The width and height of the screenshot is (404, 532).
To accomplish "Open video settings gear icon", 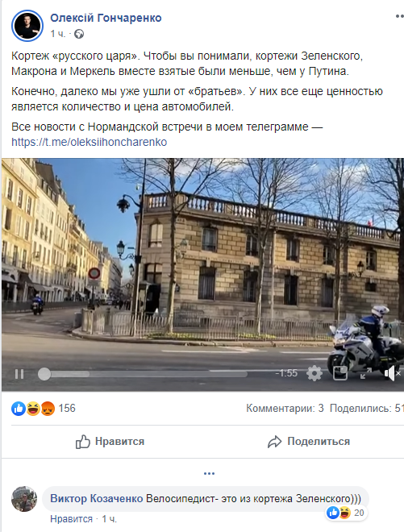I will pos(314,373).
